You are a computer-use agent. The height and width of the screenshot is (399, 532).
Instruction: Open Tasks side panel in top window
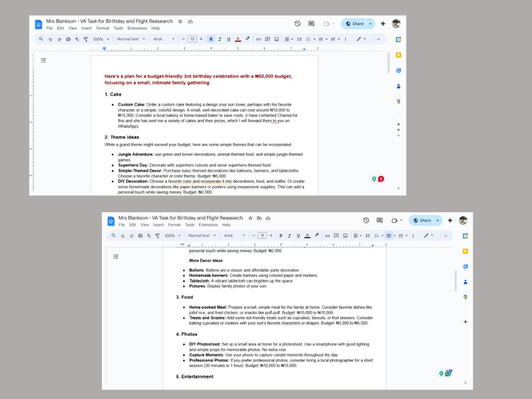click(398, 71)
